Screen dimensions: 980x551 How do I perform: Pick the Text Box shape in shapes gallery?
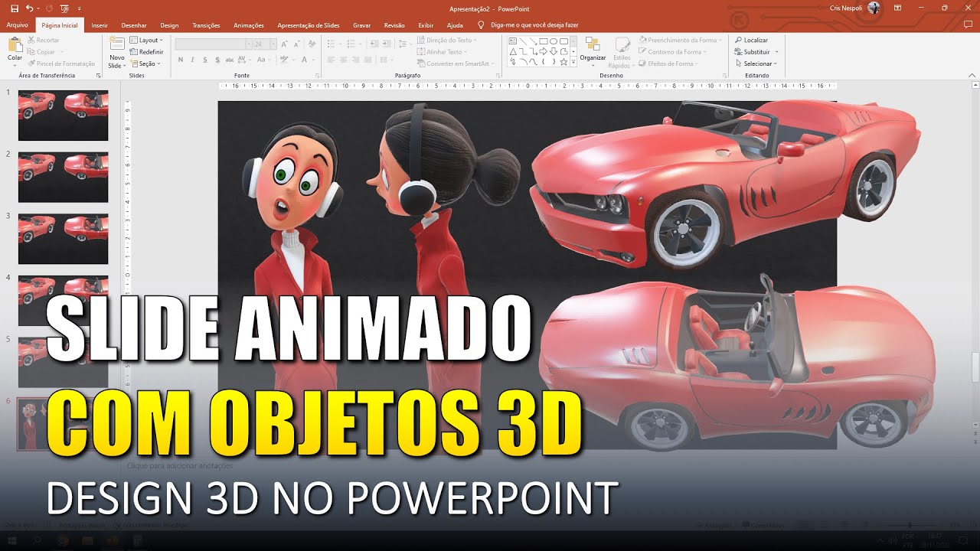click(x=513, y=41)
